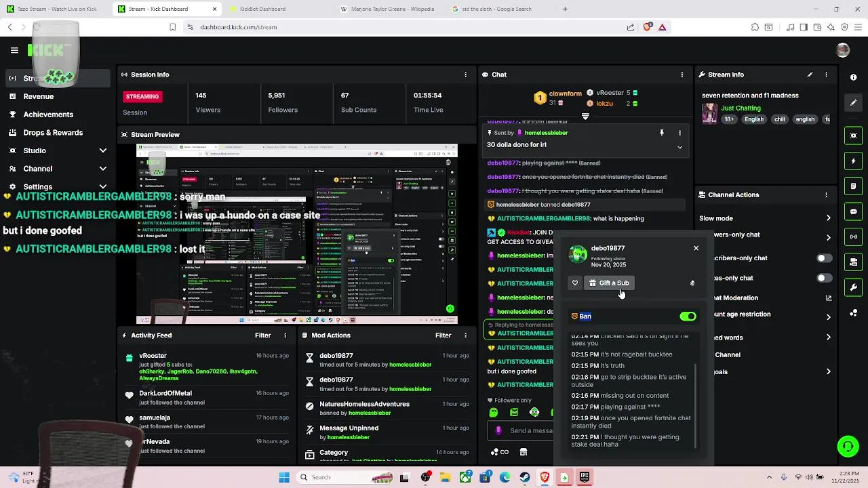Image resolution: width=868 pixels, height=488 pixels.
Task: Open Mod Actions three-dot menu
Action: 465,335
